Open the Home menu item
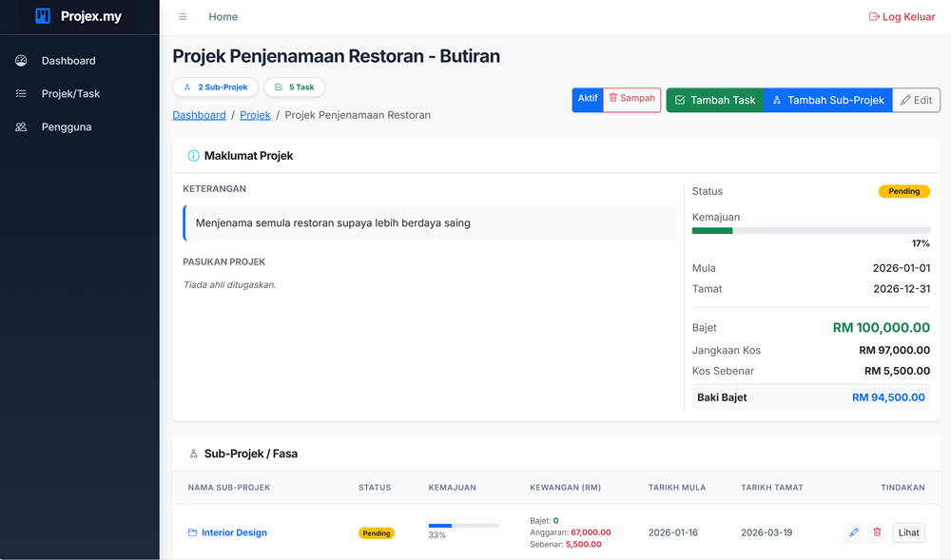The width and height of the screenshot is (951, 560). [223, 17]
